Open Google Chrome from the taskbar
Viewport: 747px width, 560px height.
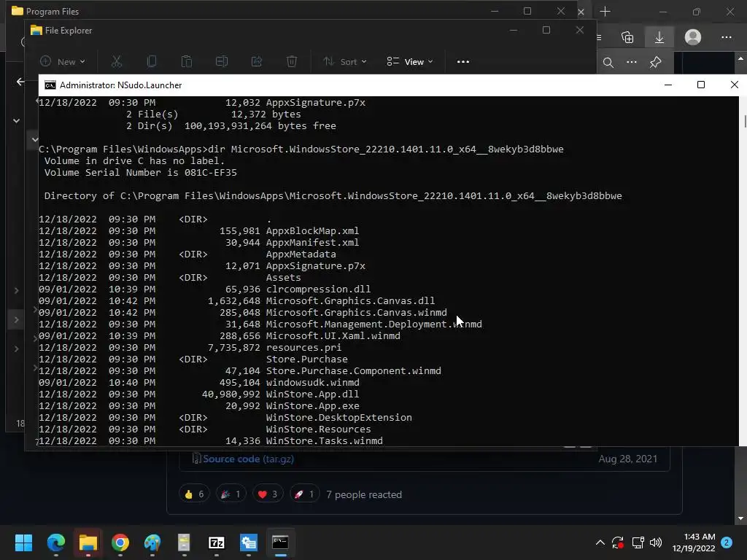120,542
